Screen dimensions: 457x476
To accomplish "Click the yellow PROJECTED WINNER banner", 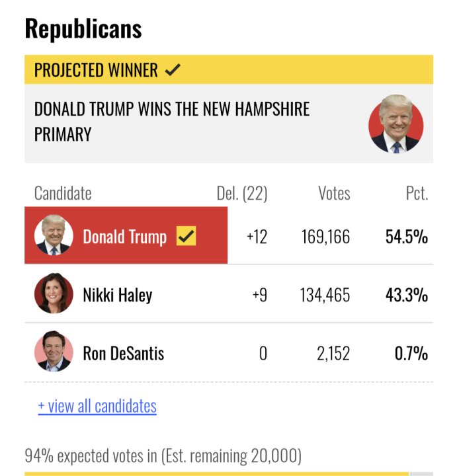I will pos(229,69).
